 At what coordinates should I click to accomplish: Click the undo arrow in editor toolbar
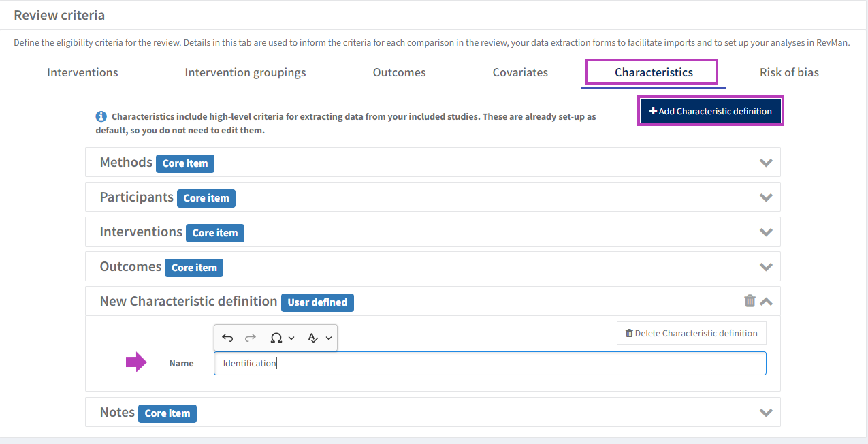pos(228,338)
